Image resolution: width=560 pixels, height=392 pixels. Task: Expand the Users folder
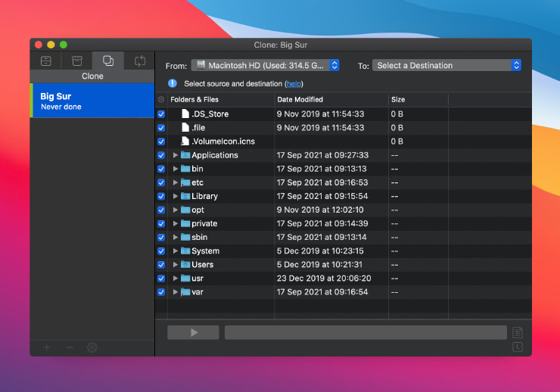point(176,265)
